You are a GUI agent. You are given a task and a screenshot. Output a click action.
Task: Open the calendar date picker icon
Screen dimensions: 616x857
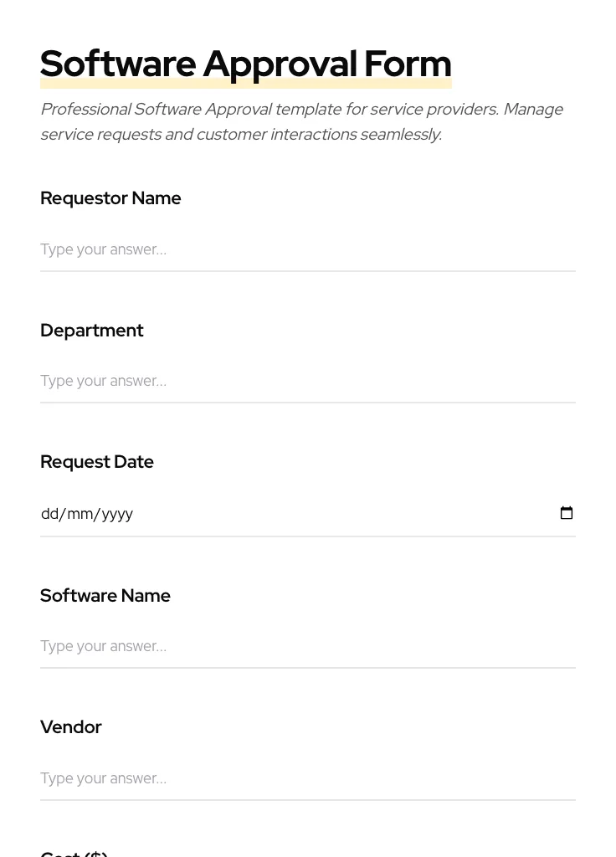click(x=567, y=512)
